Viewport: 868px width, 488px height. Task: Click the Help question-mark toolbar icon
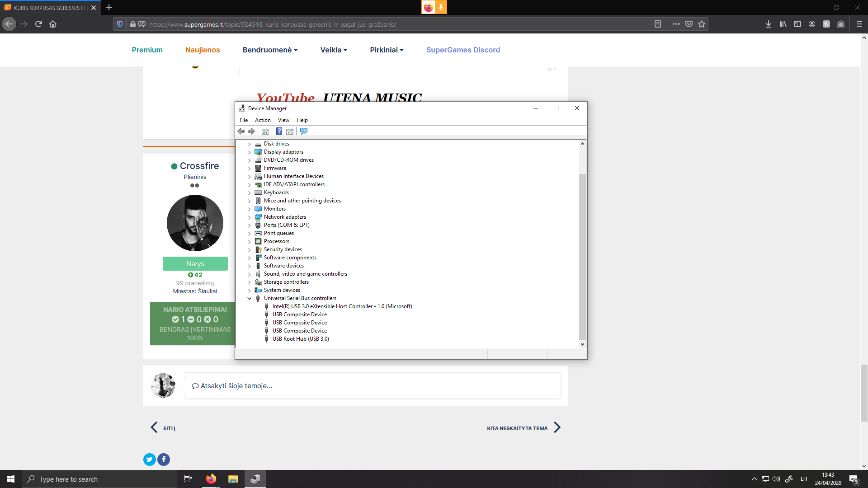click(x=279, y=131)
